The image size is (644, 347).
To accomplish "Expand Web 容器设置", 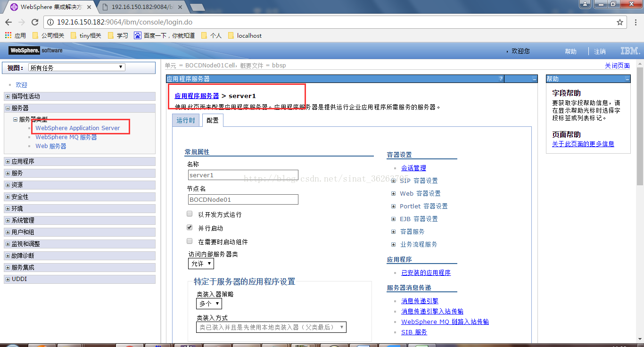I will point(394,193).
